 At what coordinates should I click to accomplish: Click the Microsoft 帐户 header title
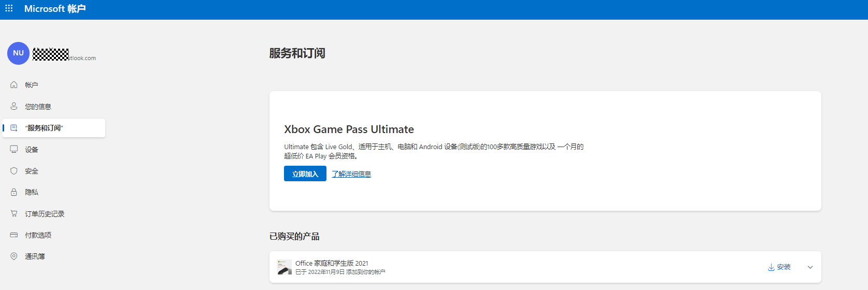pyautogui.click(x=55, y=9)
